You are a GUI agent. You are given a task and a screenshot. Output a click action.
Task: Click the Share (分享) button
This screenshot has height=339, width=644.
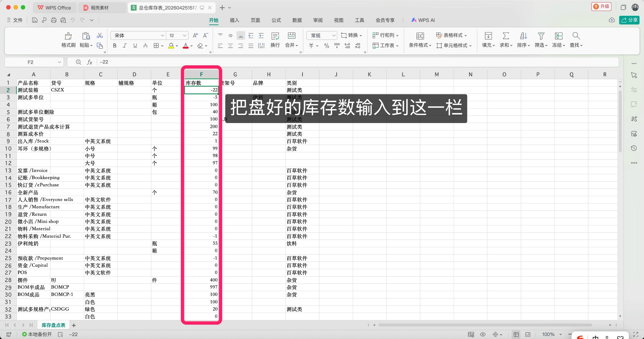pyautogui.click(x=629, y=20)
